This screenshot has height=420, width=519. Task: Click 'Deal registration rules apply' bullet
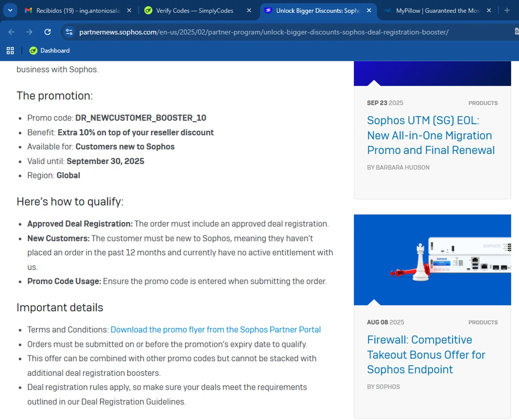[167, 395]
